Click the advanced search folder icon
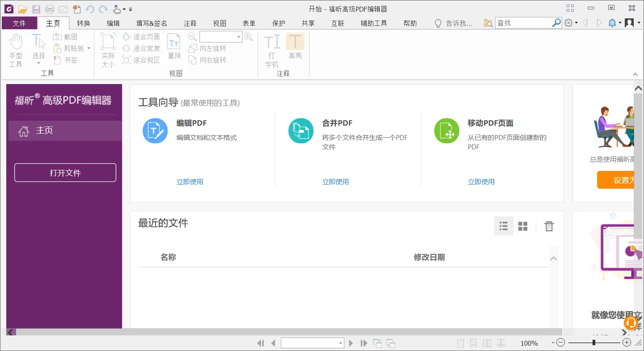Screen dimensions: 644x351 [488, 23]
